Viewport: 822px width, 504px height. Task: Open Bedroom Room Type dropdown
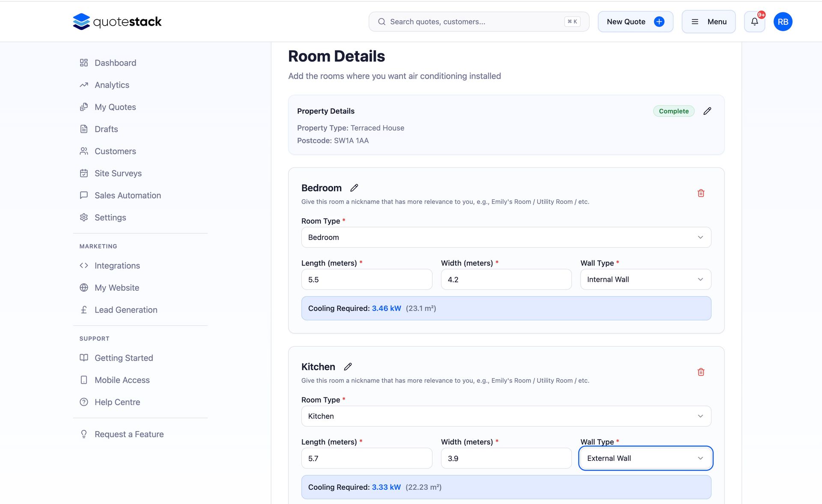(x=506, y=237)
